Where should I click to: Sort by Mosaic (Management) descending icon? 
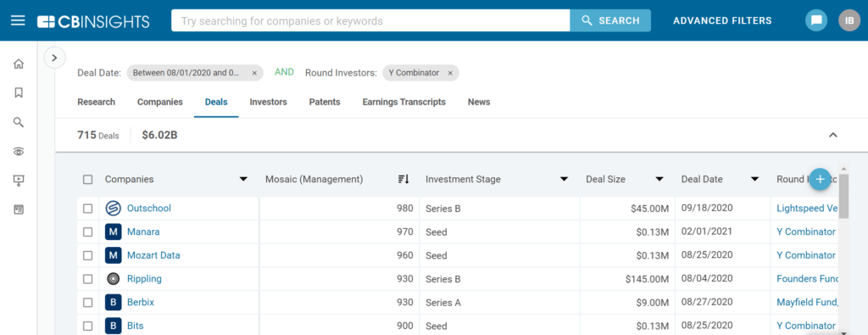[403, 179]
